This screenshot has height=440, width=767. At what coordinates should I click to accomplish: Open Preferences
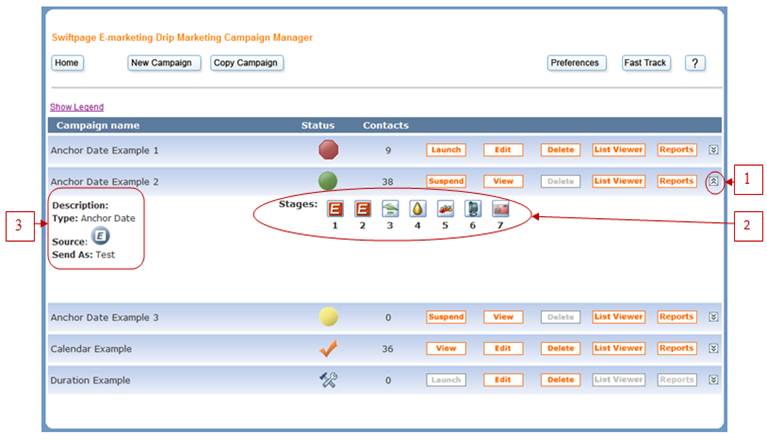[577, 63]
